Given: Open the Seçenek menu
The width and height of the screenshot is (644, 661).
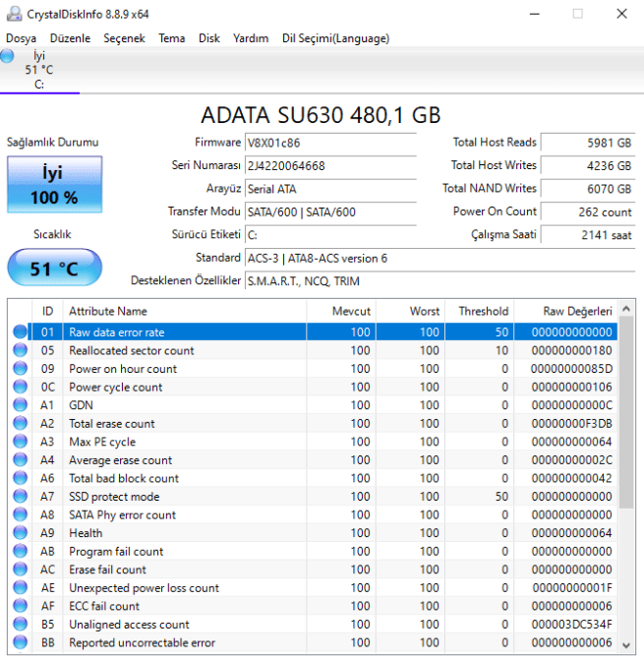Looking at the screenshot, I should click(124, 38).
